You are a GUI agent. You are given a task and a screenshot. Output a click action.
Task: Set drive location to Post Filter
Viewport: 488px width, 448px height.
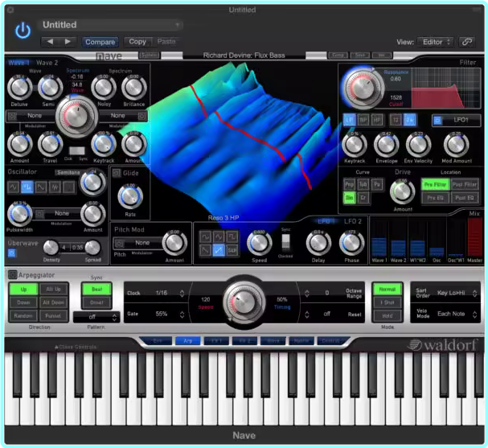pyautogui.click(x=465, y=184)
